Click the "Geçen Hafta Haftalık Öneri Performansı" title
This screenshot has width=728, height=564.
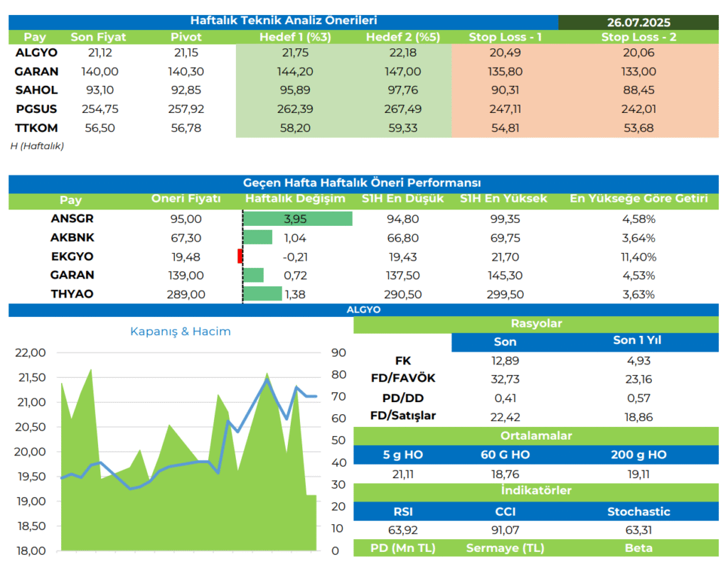click(x=362, y=183)
